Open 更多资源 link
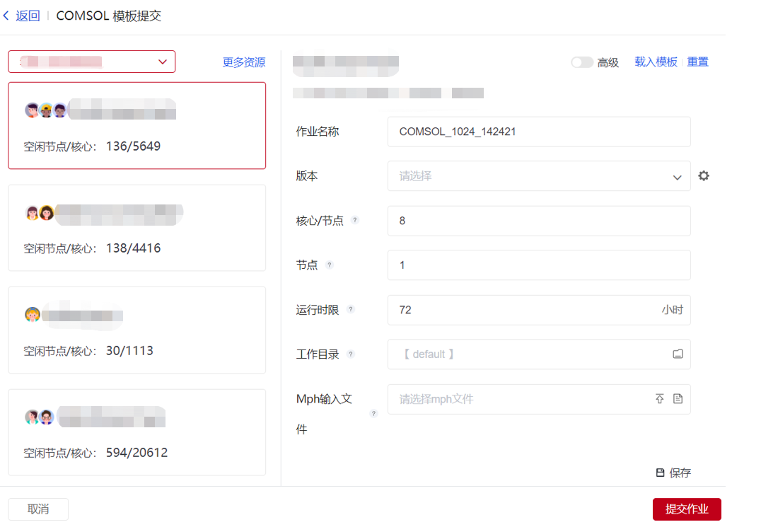The height and width of the screenshot is (532, 761). tap(243, 62)
